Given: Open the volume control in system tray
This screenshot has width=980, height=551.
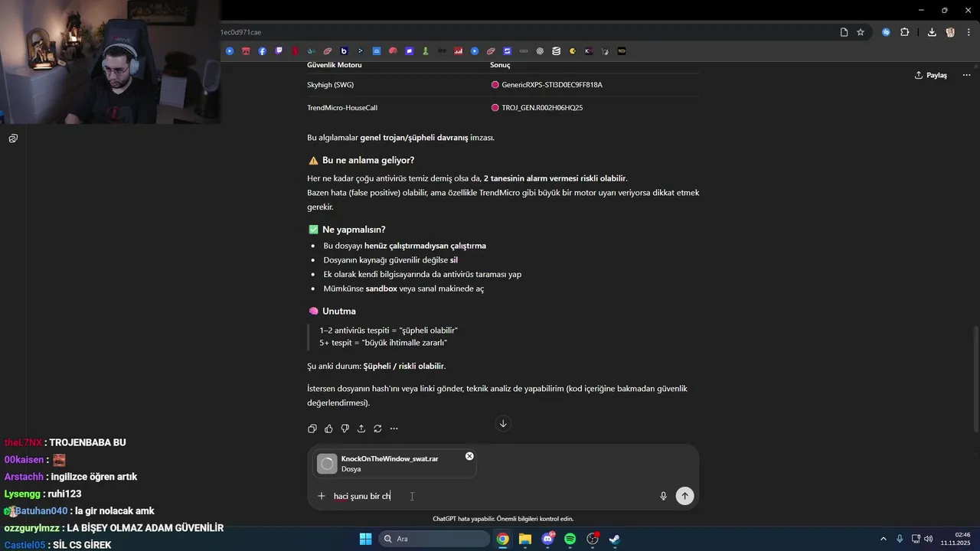Looking at the screenshot, I should point(928,539).
